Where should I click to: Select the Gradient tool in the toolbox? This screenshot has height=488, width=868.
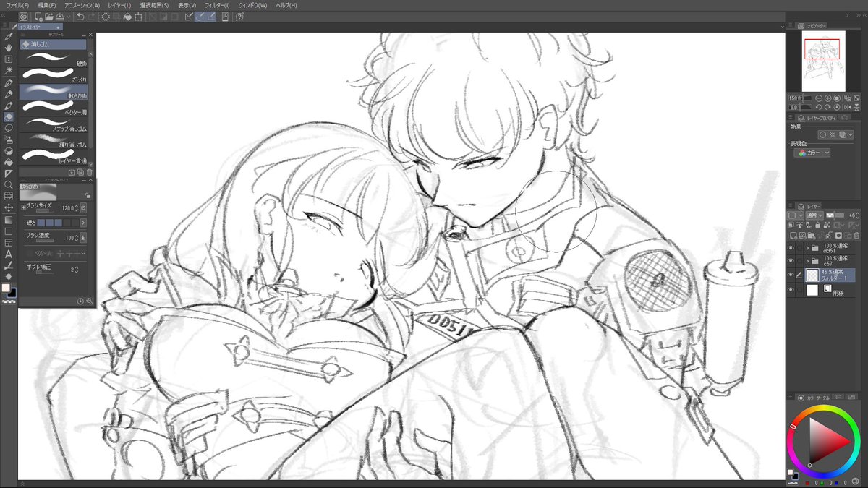click(9, 219)
